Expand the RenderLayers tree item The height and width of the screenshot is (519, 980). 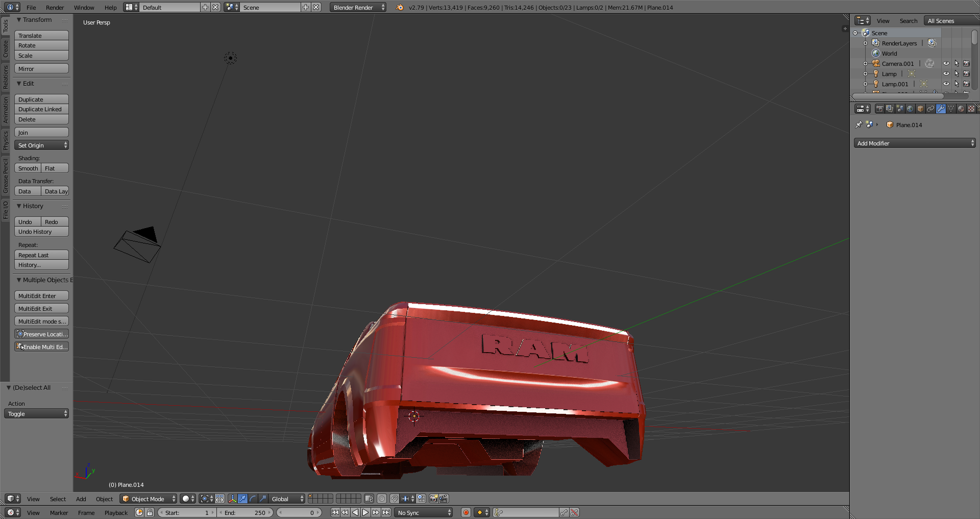865,43
